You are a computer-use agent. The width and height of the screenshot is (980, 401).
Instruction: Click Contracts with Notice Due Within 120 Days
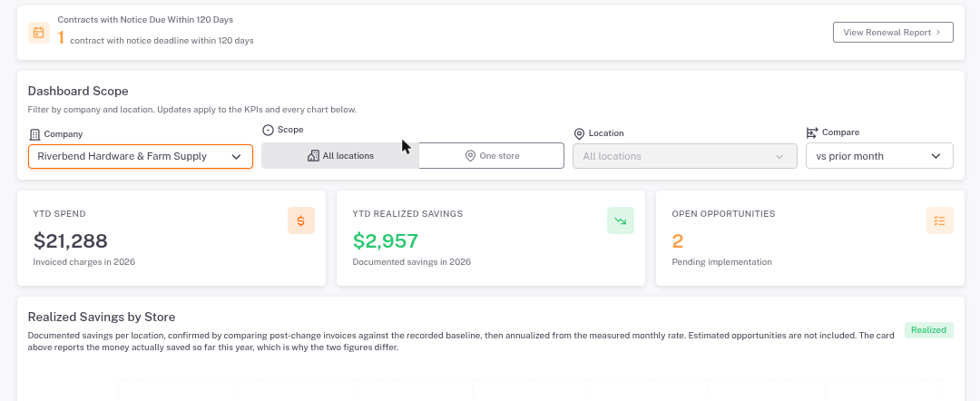tap(145, 20)
